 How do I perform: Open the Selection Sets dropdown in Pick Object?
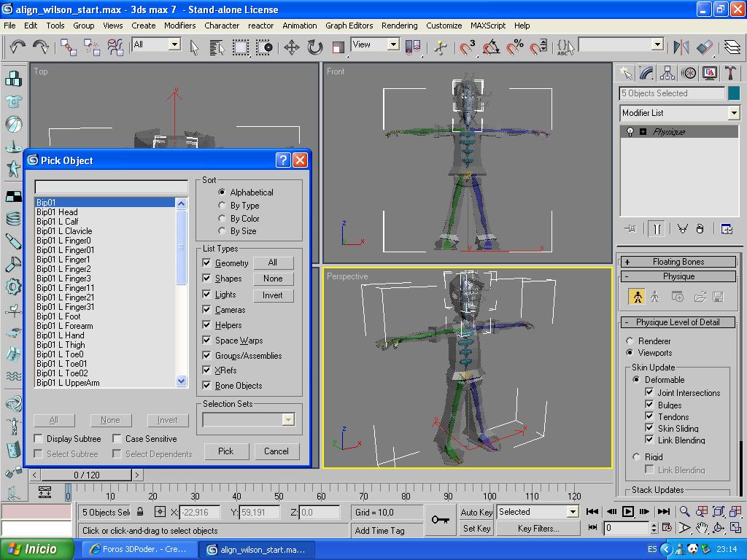pyautogui.click(x=287, y=419)
